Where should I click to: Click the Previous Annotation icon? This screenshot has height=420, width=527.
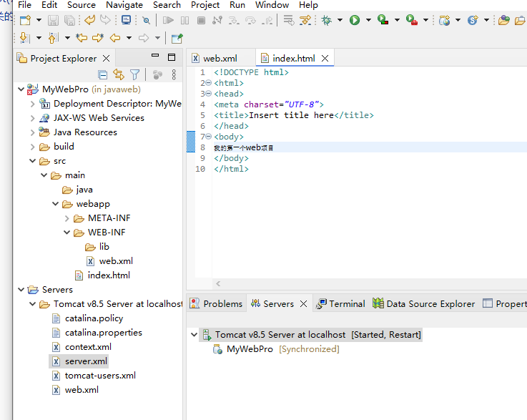53,38
